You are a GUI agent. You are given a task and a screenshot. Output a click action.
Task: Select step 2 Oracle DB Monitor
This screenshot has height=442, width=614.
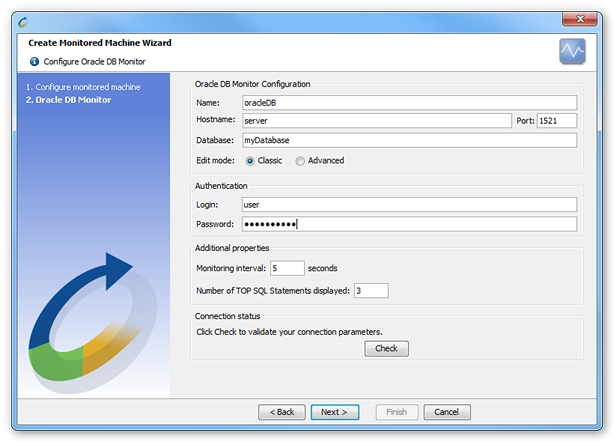coord(69,100)
